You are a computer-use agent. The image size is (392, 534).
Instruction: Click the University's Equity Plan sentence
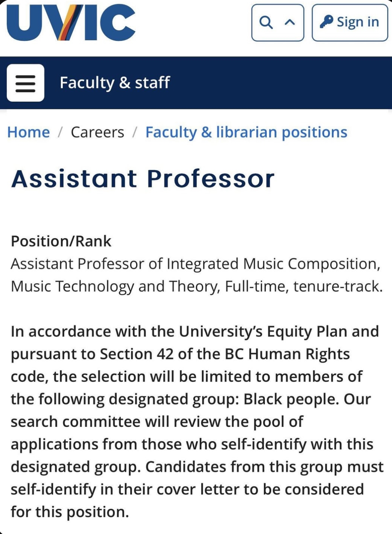point(194,332)
